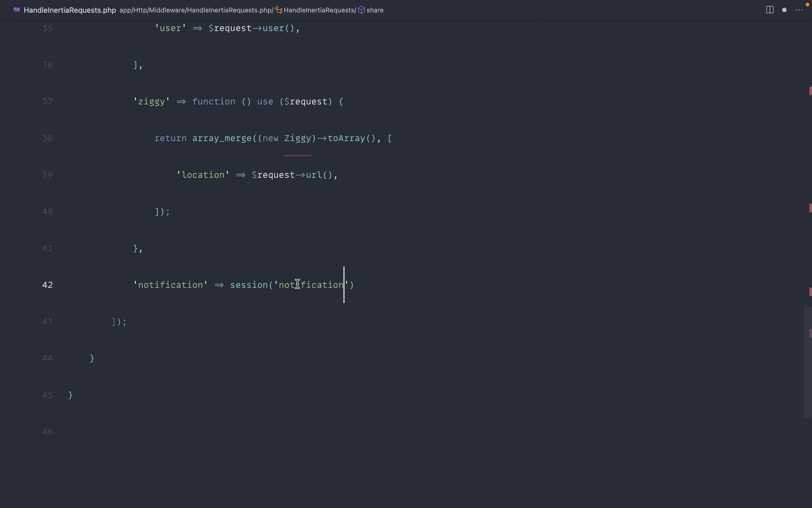
Task: Click the function keyword on line 37
Action: (214, 102)
